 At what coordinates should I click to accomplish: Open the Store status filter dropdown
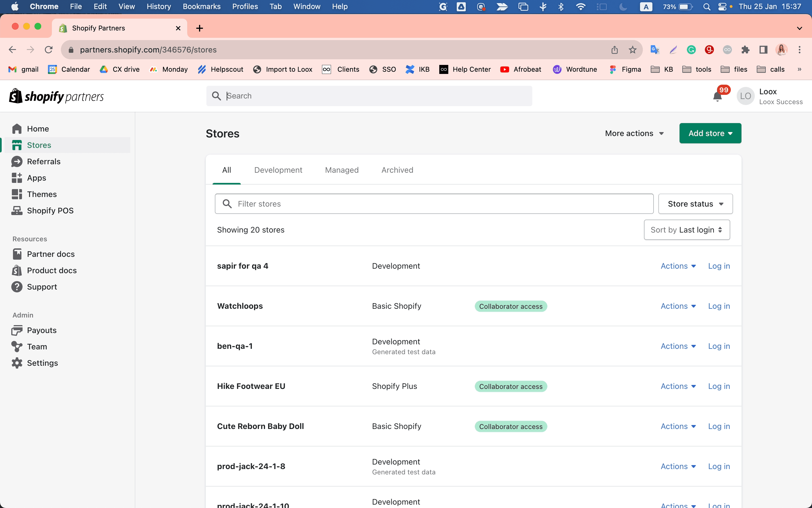(x=695, y=204)
